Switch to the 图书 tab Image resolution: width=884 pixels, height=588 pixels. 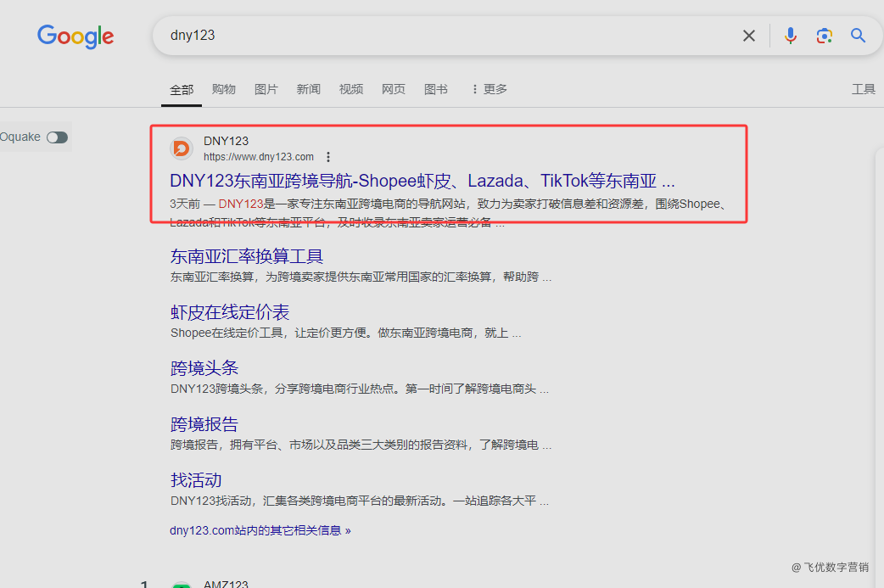tap(436, 89)
